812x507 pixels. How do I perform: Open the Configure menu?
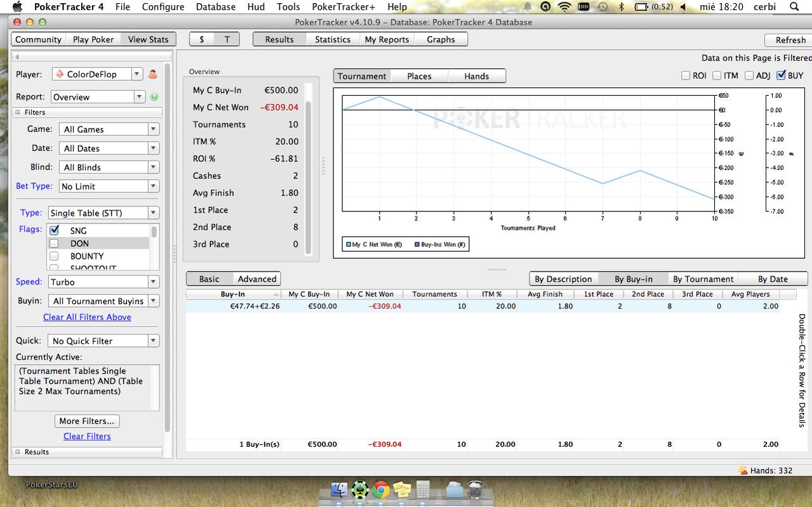coord(163,7)
